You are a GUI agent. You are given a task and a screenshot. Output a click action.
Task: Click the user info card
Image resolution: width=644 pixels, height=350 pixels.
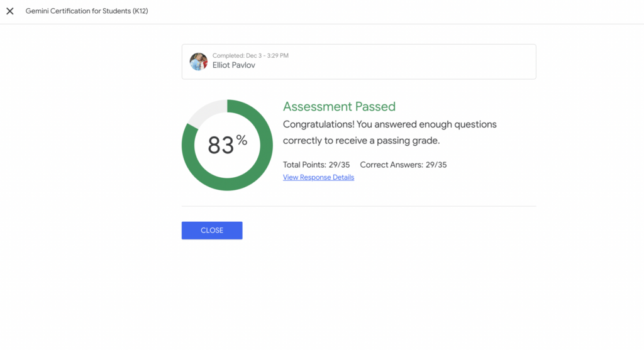[x=359, y=62]
